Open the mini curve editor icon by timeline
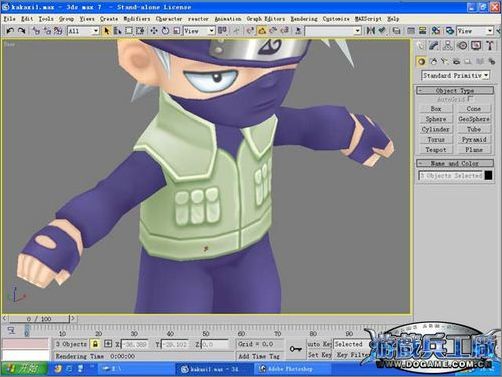The height and width of the screenshot is (377, 502). click(x=11, y=330)
